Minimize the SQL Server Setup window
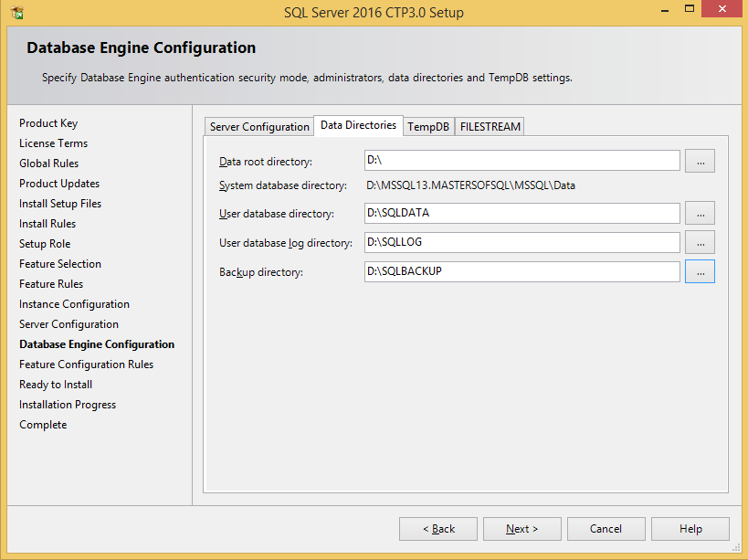The width and height of the screenshot is (748, 560). [665, 10]
